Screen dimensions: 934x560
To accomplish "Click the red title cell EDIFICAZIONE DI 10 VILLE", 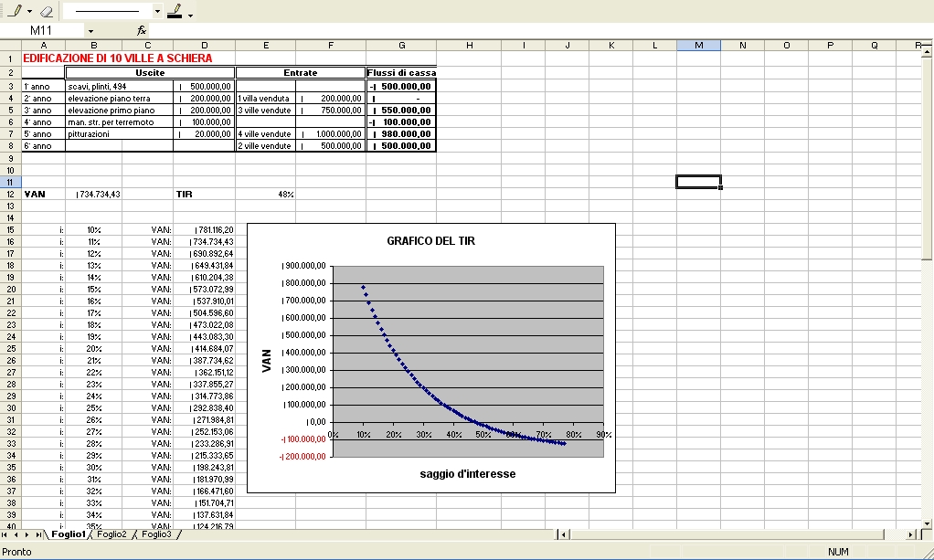I will [117, 58].
